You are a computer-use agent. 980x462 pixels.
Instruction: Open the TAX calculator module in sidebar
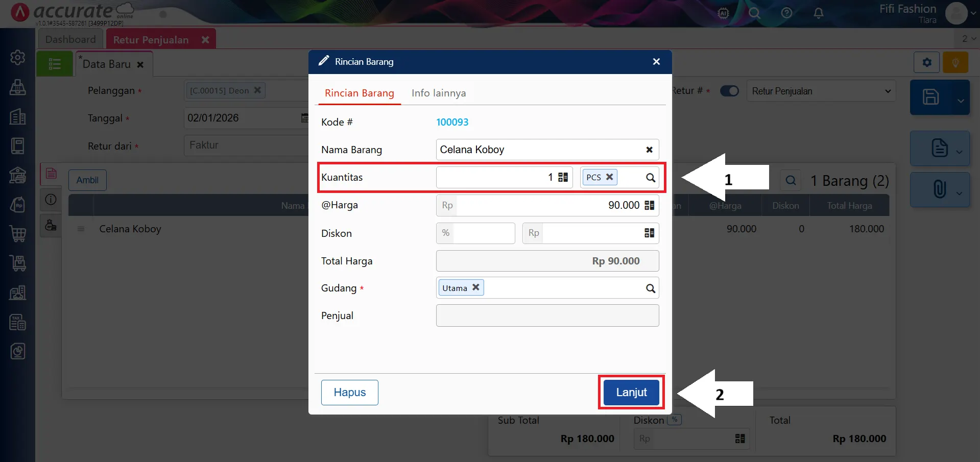coord(18,322)
